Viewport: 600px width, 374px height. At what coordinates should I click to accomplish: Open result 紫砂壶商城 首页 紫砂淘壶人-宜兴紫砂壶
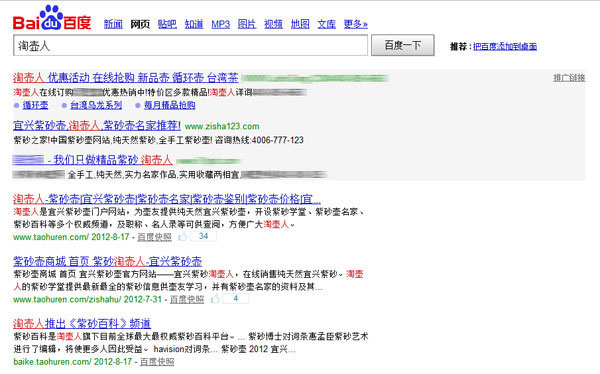click(x=108, y=261)
